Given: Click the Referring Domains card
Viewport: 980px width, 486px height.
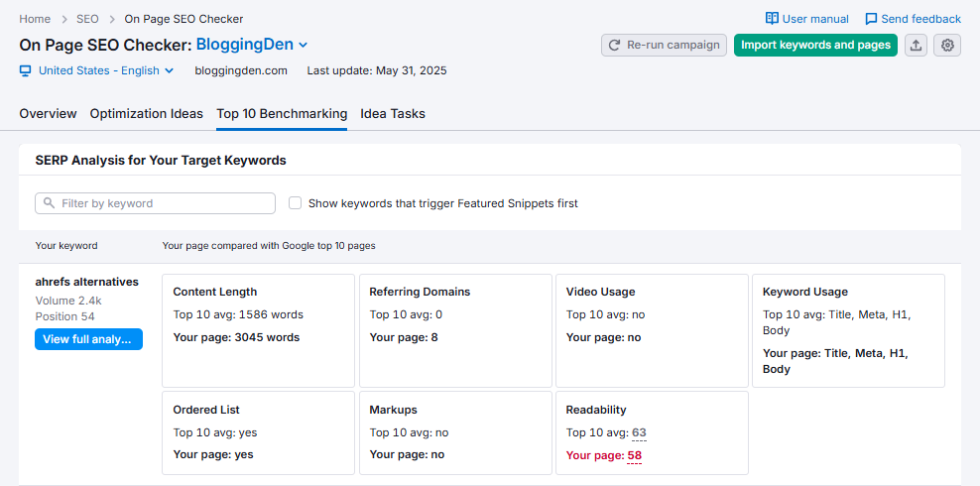Looking at the screenshot, I should click(455, 330).
